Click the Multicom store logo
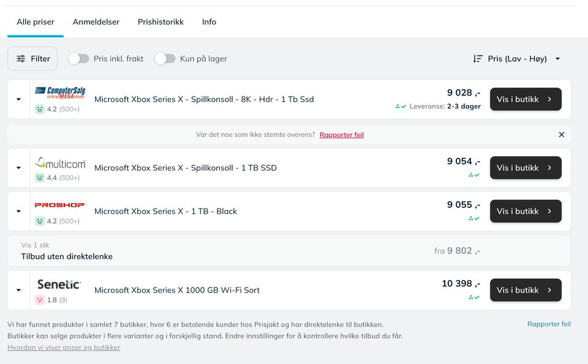The height and width of the screenshot is (364, 588). pyautogui.click(x=60, y=163)
